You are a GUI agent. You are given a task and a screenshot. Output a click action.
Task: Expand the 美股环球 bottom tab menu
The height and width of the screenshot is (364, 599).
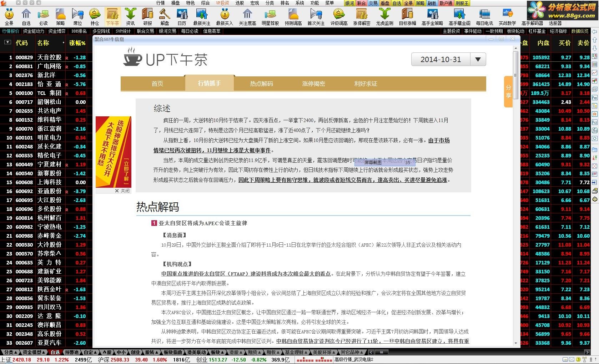tap(324, 352)
